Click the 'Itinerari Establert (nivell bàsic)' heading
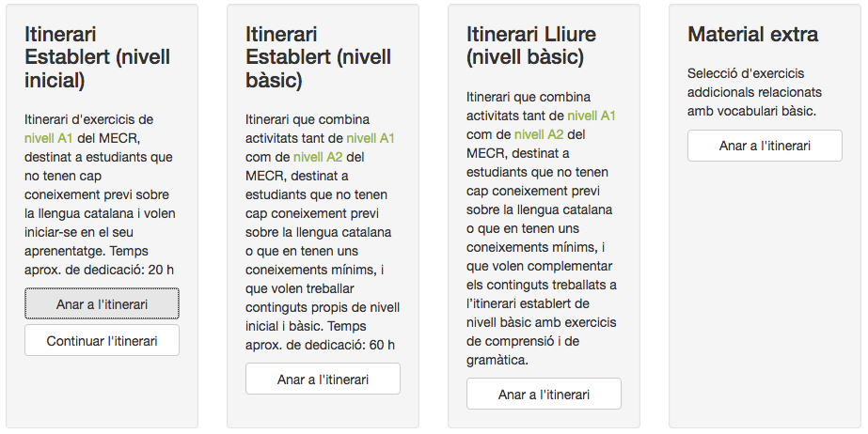Screen dimensions: 868x434 pyautogui.click(x=319, y=57)
